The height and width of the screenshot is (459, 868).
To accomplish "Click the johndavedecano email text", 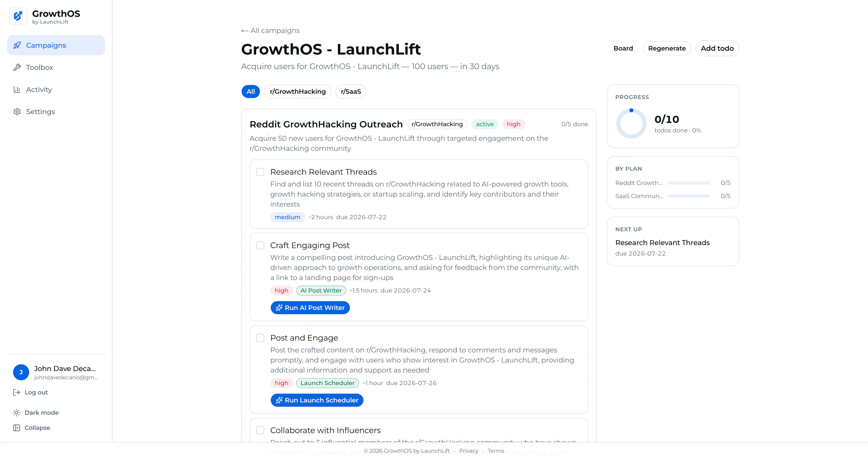I will tap(66, 377).
